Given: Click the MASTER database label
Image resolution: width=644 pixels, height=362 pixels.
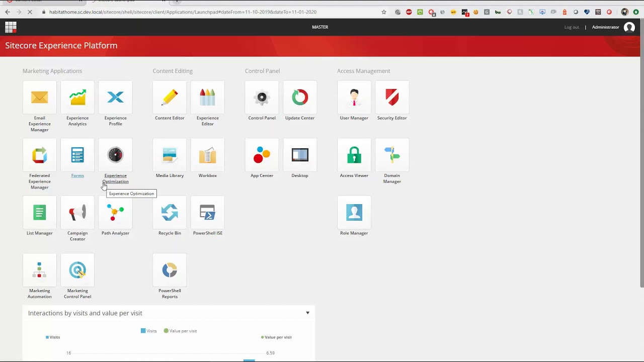Looking at the screenshot, I should click(320, 27).
